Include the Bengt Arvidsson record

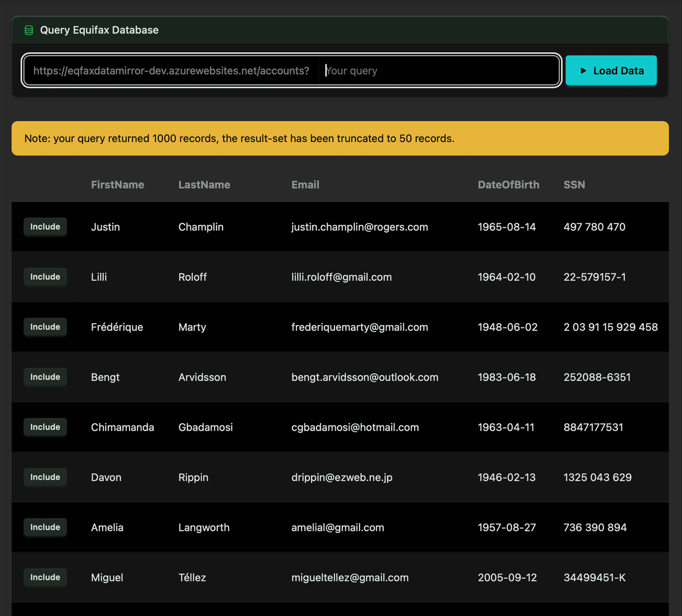[45, 377]
